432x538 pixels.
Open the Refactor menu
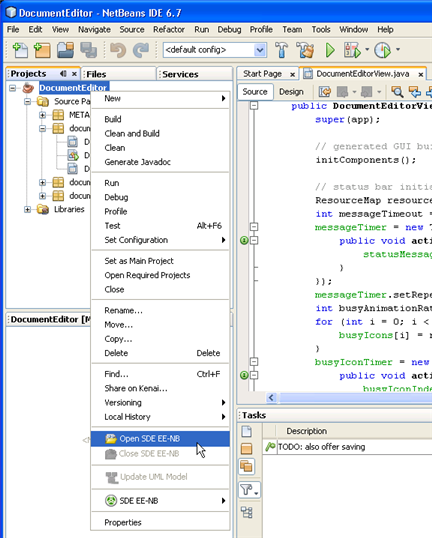(x=169, y=30)
